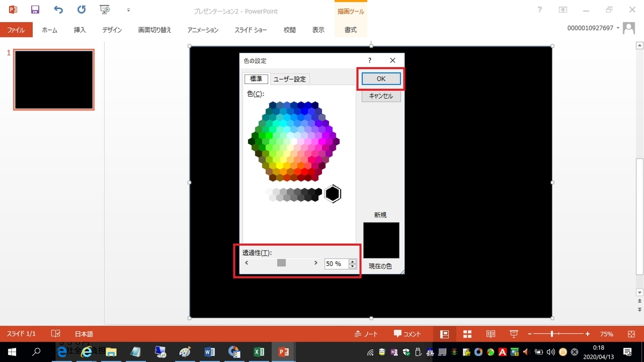Click the zoom out minus button

pos(530,334)
